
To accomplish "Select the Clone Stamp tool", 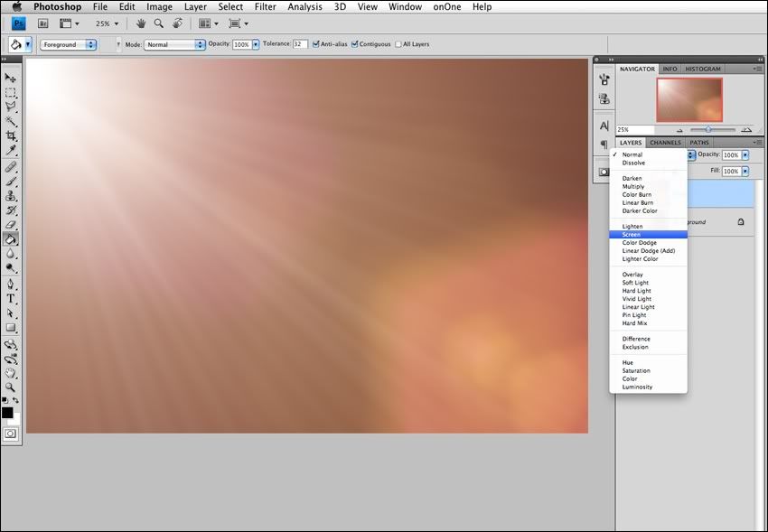I will (x=10, y=196).
